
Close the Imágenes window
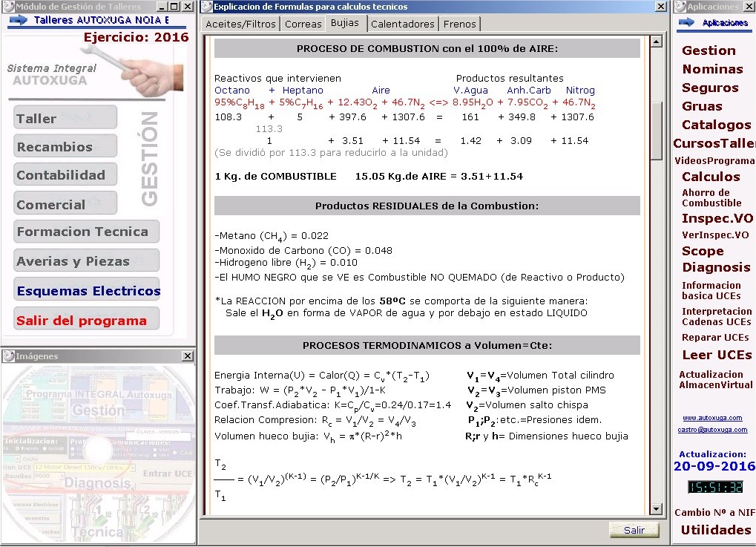pyautogui.click(x=188, y=356)
